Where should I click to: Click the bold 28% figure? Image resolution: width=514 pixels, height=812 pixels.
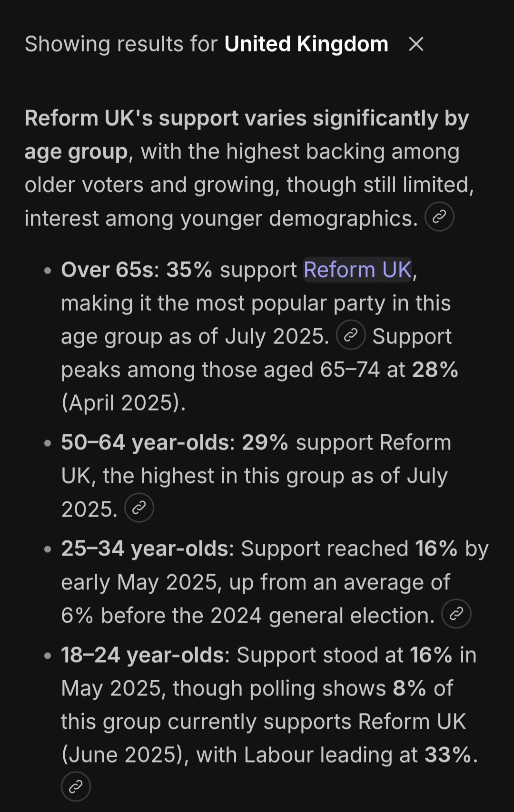435,370
